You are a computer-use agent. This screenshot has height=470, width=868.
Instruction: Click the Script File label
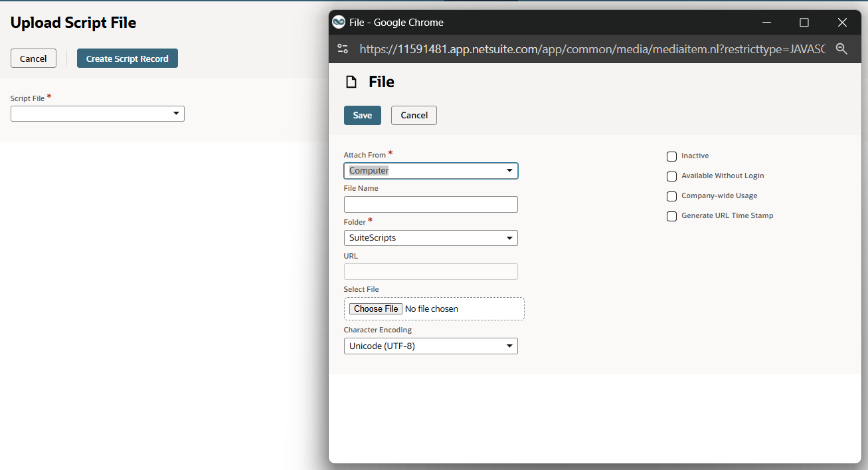(x=27, y=98)
